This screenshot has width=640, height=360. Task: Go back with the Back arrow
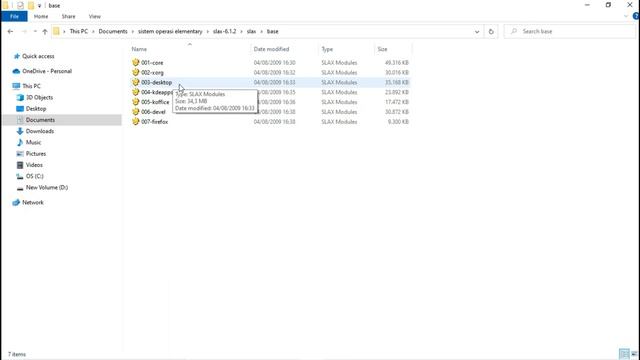pos(11,31)
